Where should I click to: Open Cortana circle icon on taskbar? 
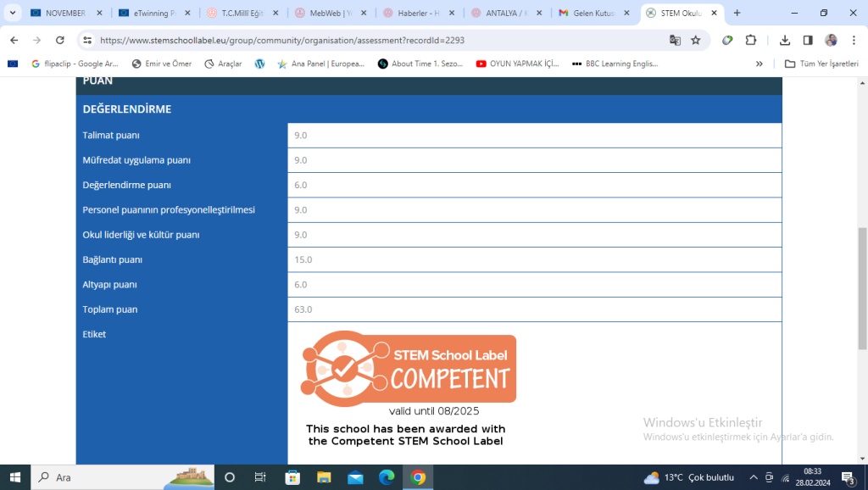coord(230,477)
